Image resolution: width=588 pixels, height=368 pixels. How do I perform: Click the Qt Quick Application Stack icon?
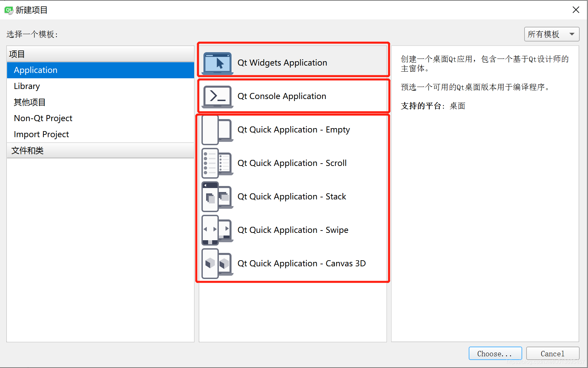pyautogui.click(x=217, y=197)
